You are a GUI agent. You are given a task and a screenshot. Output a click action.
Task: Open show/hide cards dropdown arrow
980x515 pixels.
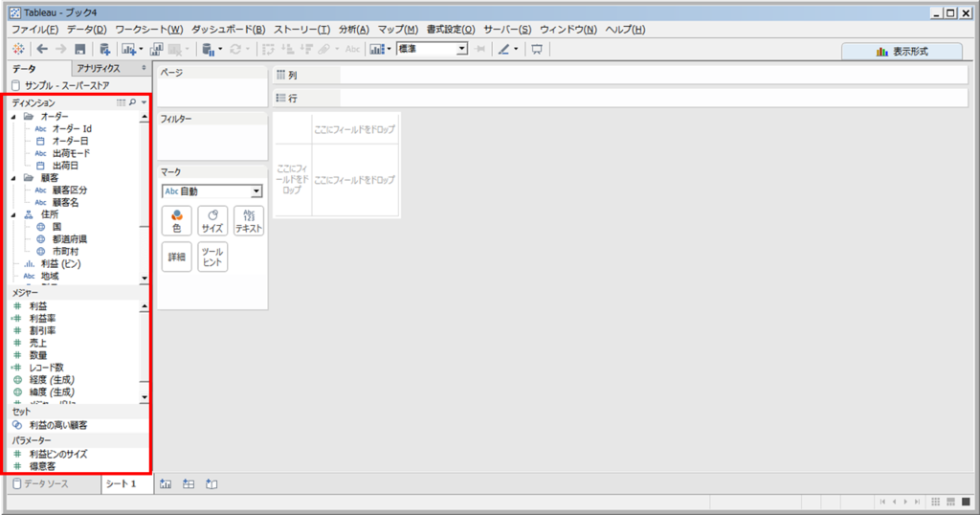(x=389, y=49)
